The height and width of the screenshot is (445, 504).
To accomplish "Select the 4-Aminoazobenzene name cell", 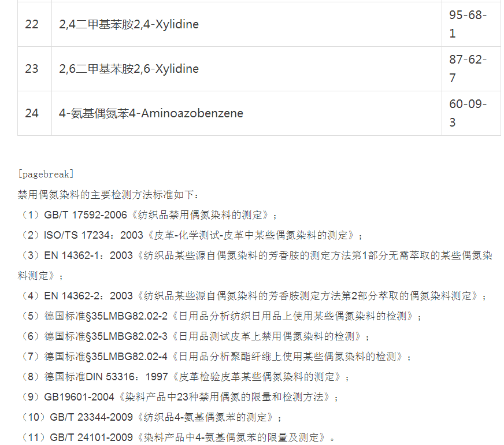I will (x=151, y=113).
